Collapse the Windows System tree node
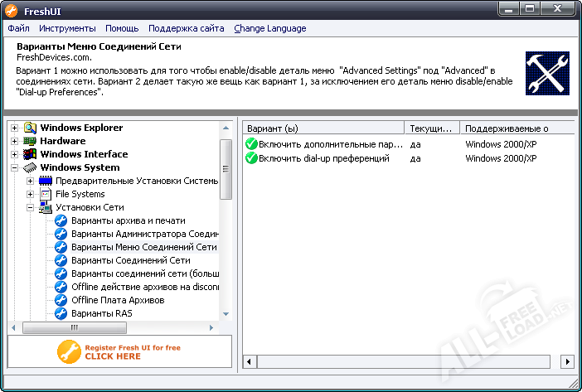This screenshot has width=582, height=392. tap(14, 167)
